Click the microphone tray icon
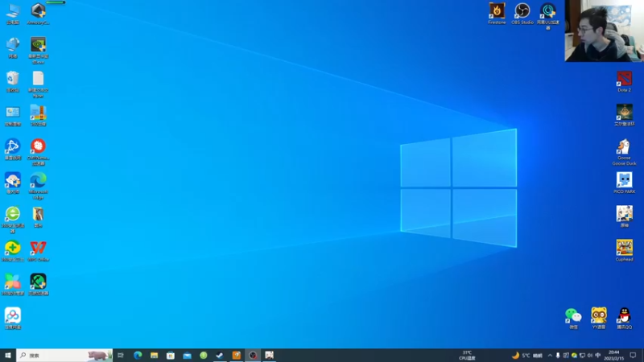This screenshot has height=362, width=644. (557, 356)
